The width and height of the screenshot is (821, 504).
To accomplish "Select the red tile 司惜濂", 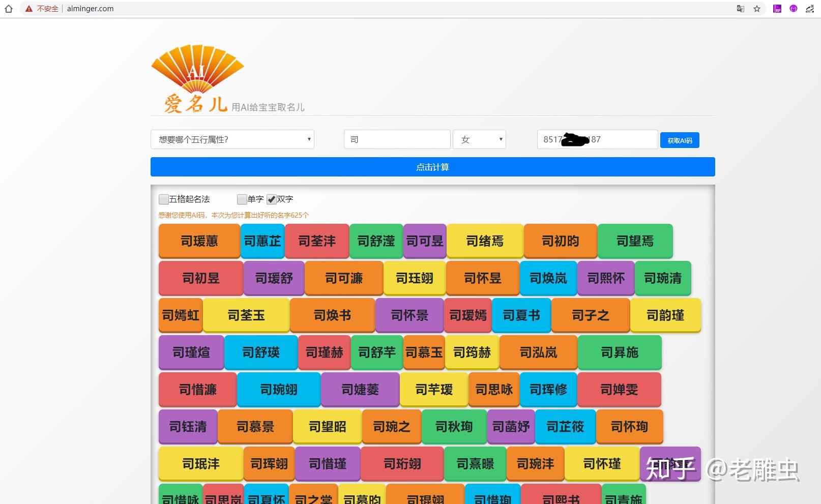I will [x=198, y=390].
